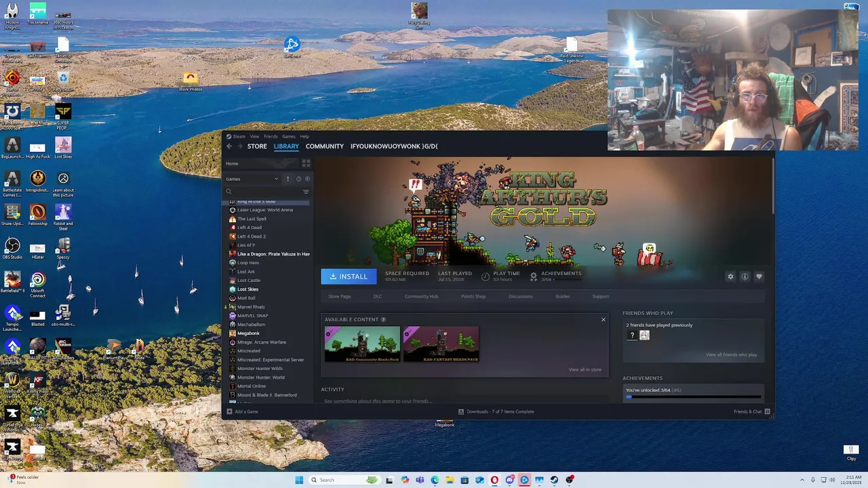Go back with Steam's back arrow

[x=229, y=146]
